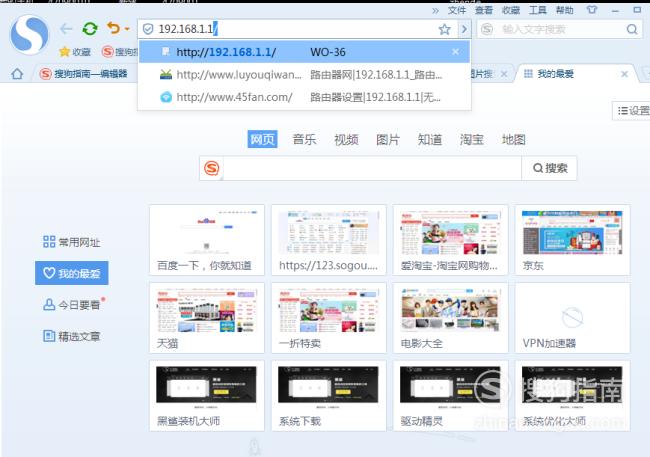Open the 一折特卖 thumbnail
Screen dimensions: 650x457
click(x=329, y=318)
